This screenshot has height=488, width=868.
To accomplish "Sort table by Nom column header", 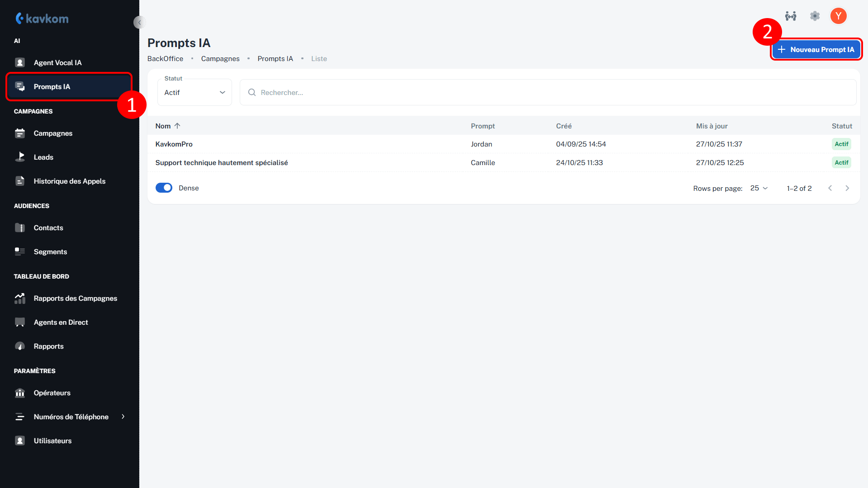I will point(163,126).
